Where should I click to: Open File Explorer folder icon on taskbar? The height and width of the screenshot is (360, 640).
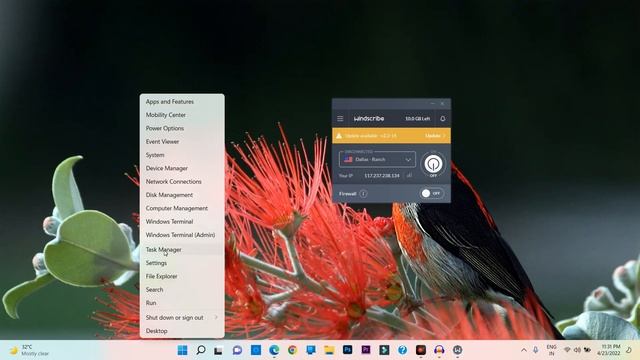[x=329, y=350]
